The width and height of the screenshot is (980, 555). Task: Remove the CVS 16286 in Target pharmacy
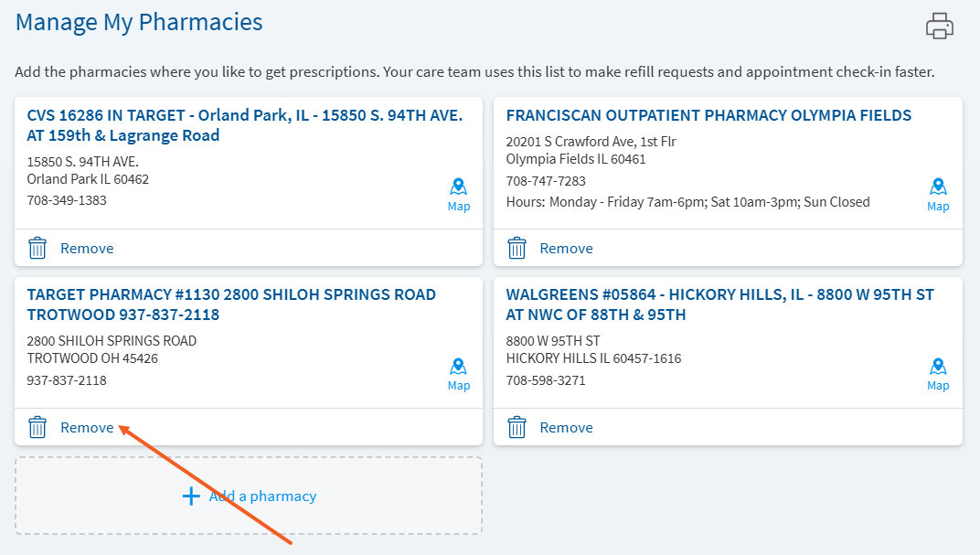pyautogui.click(x=87, y=248)
